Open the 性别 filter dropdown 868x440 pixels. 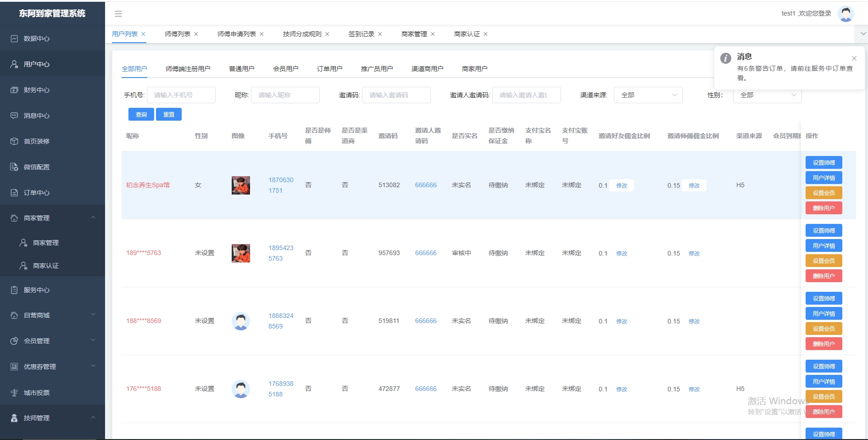pos(767,95)
